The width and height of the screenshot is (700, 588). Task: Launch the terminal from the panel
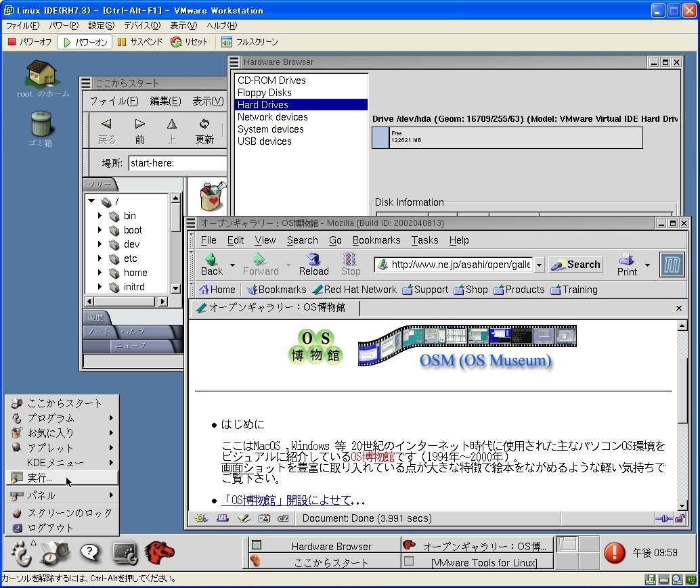coord(125,553)
